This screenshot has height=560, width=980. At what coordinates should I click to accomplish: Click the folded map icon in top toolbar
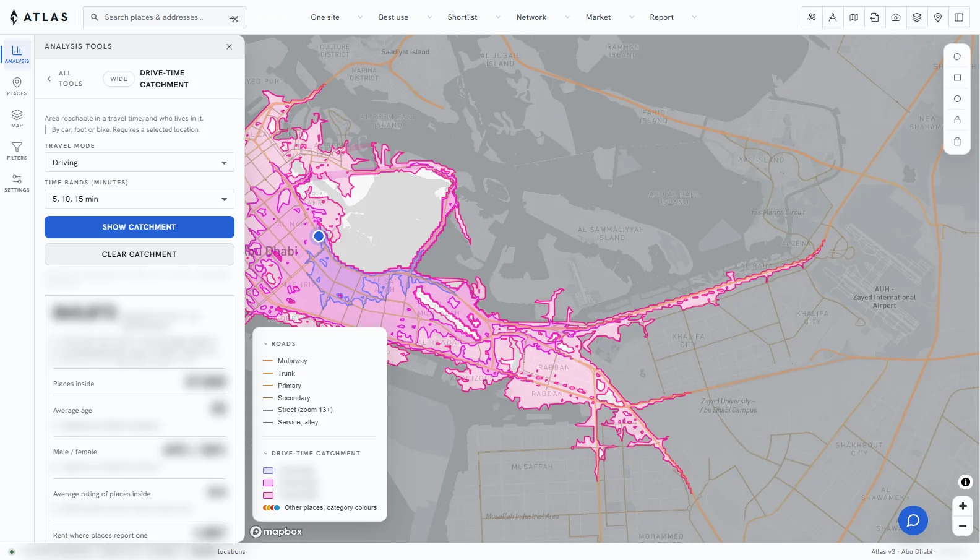coord(854,17)
